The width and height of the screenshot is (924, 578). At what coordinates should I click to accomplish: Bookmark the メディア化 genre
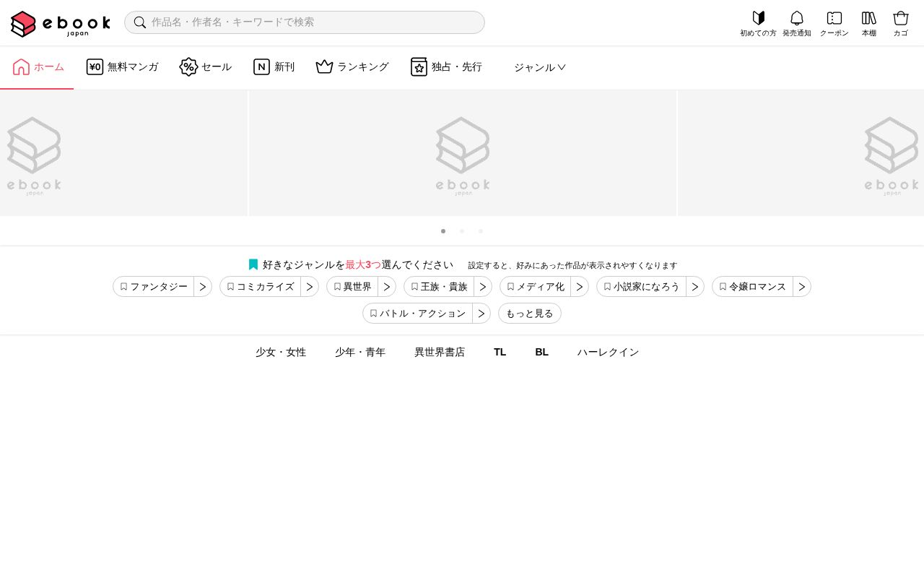[536, 287]
